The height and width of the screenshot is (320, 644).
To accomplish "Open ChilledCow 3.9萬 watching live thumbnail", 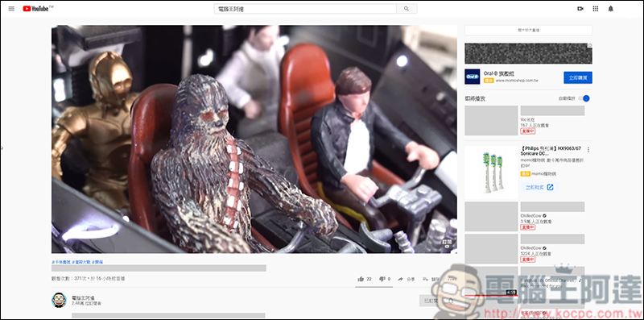I will [x=491, y=217].
